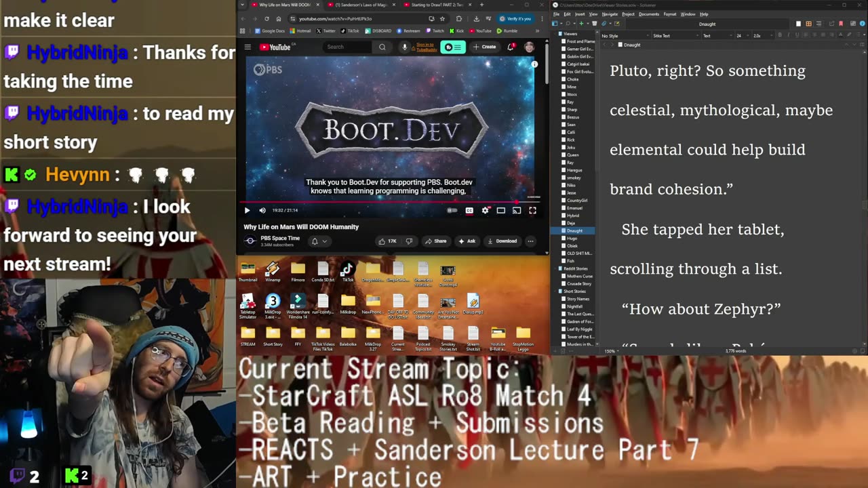Open the Winamp desktop shortcut
The width and height of the screenshot is (868, 488).
tap(273, 272)
